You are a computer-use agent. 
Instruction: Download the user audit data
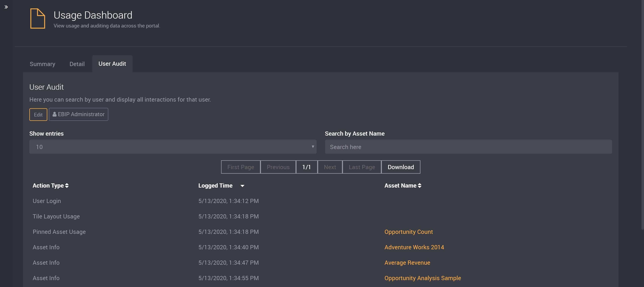401,167
